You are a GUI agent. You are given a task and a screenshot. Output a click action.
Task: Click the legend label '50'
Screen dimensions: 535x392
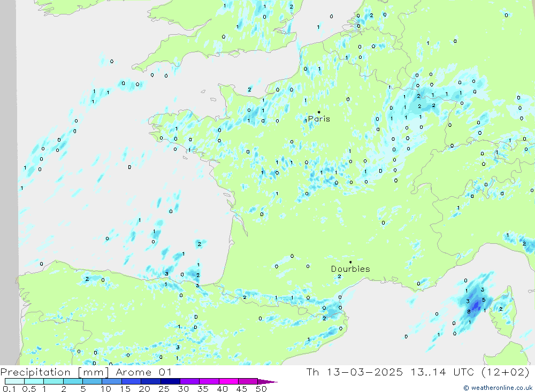tap(261, 389)
